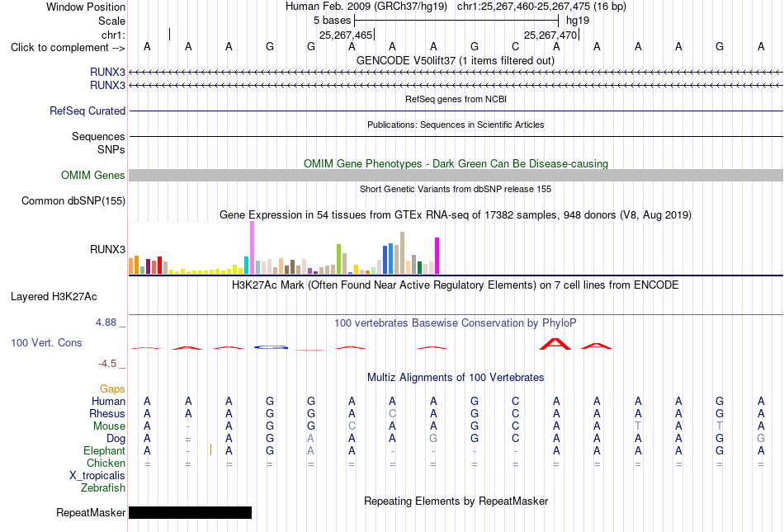This screenshot has height=532, width=784.
Task: Click the PhyloP minimum value -4.5
Action: (x=107, y=364)
